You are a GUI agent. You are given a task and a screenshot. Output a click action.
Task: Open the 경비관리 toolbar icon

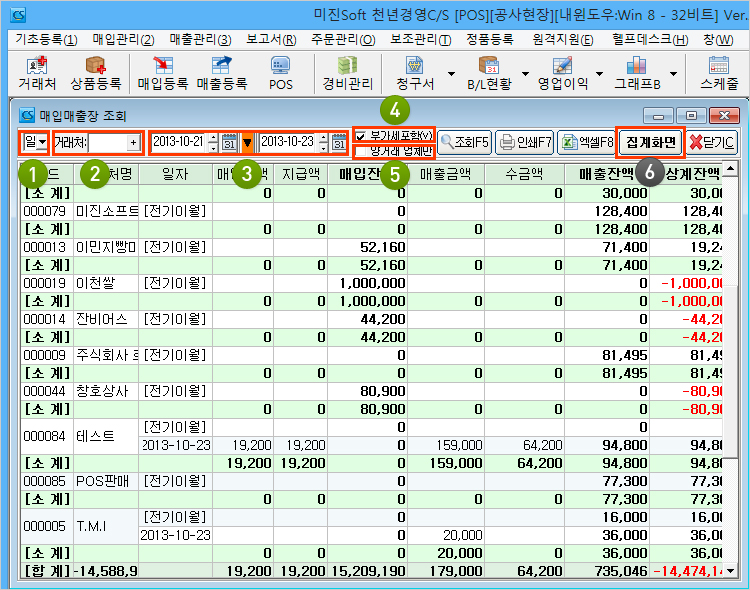[347, 73]
